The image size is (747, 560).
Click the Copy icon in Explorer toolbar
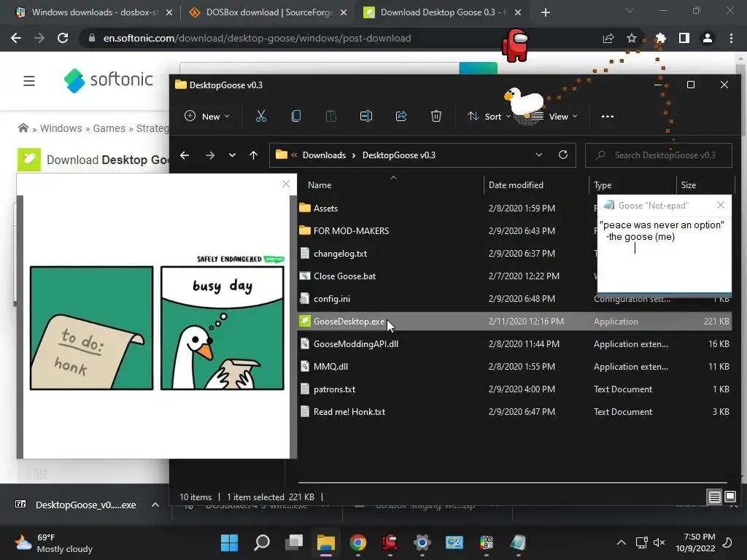(x=296, y=116)
